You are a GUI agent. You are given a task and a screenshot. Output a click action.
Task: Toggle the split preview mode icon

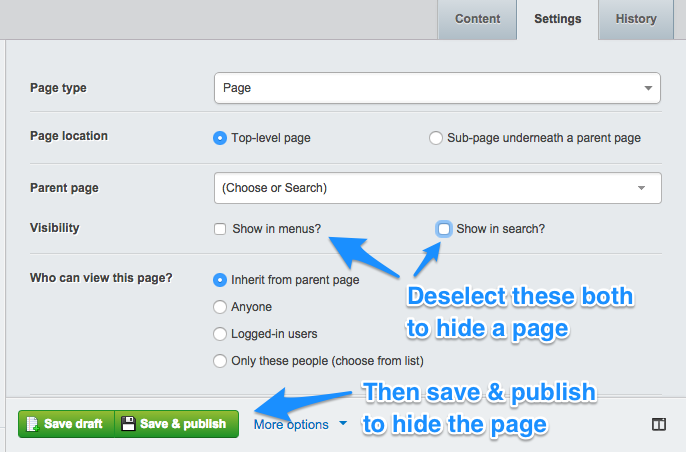(659, 424)
